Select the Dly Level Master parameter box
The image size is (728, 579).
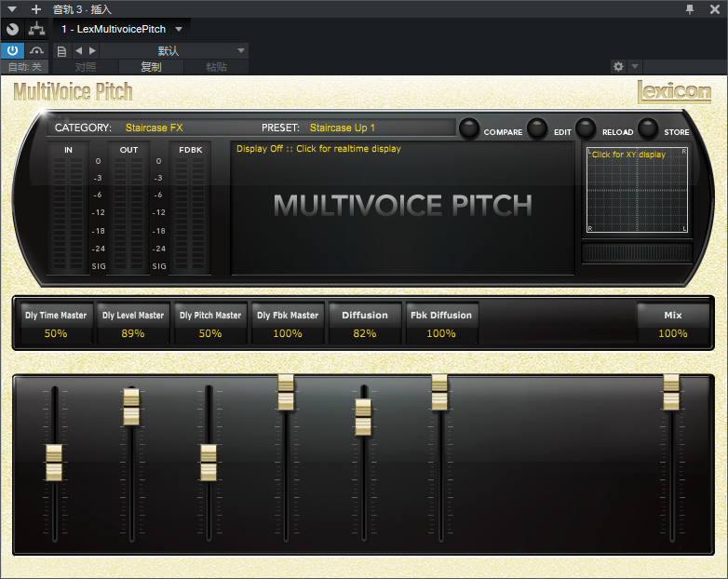(x=133, y=323)
